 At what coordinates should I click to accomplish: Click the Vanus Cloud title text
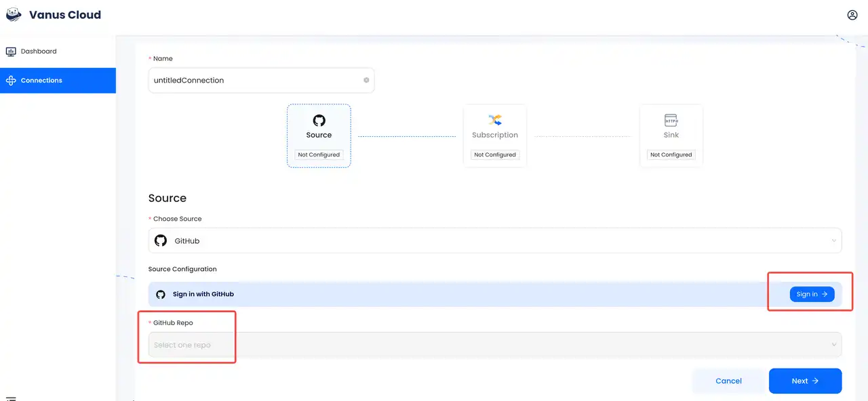65,15
